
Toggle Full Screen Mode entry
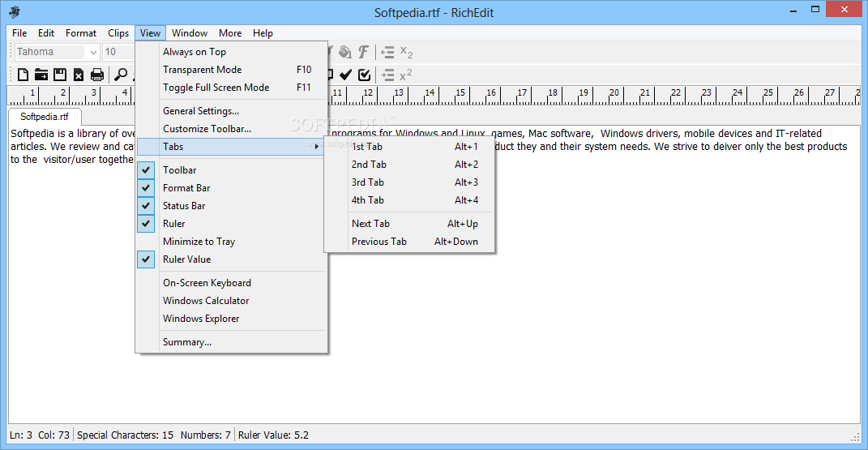[x=232, y=88]
